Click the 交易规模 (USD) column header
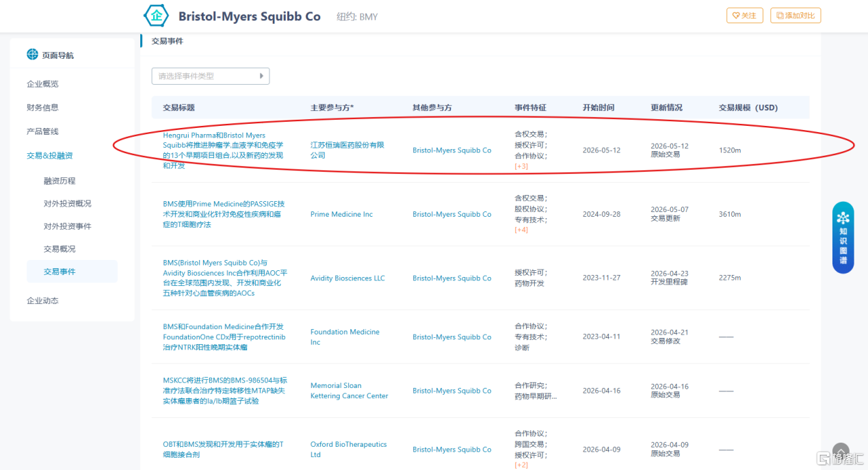Viewport: 868px width, 470px height. coord(748,107)
